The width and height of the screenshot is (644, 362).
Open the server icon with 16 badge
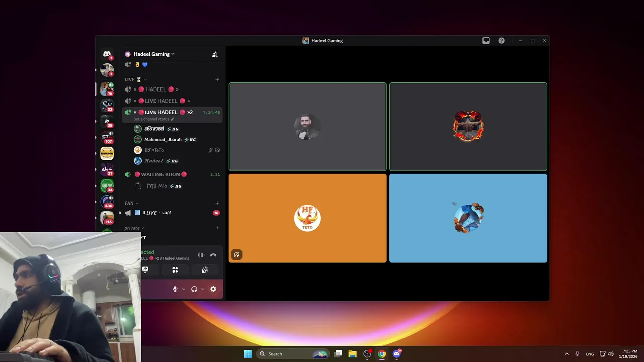107,89
